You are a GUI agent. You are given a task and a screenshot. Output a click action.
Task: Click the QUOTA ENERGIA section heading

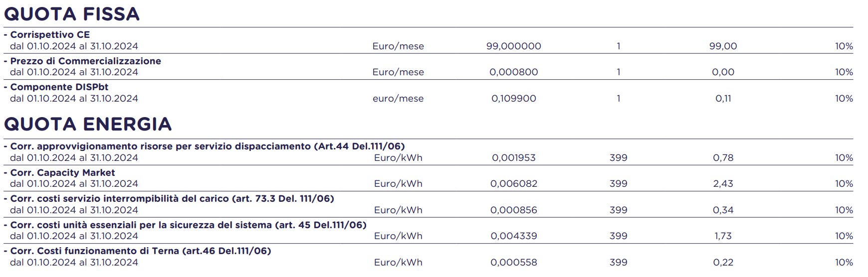coord(88,124)
